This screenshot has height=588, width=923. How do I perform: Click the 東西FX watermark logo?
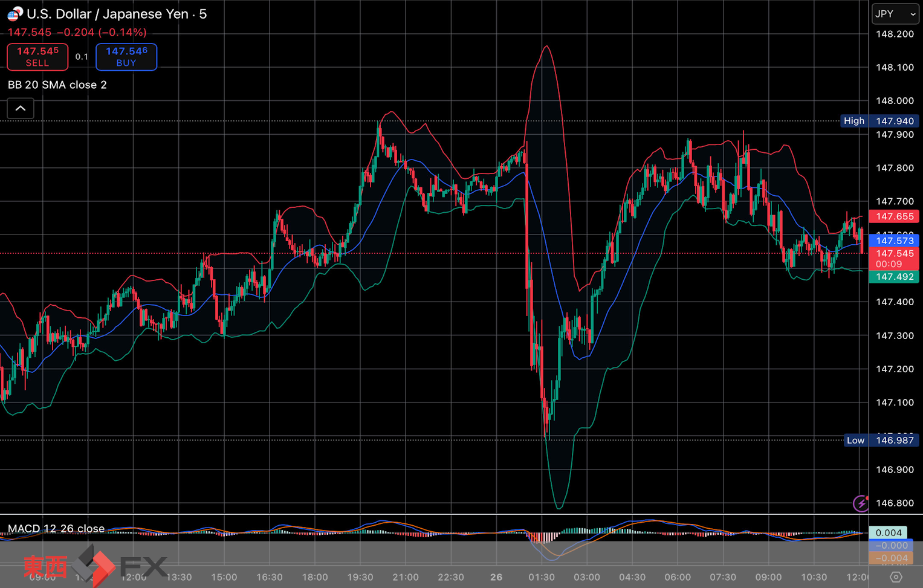95,566
